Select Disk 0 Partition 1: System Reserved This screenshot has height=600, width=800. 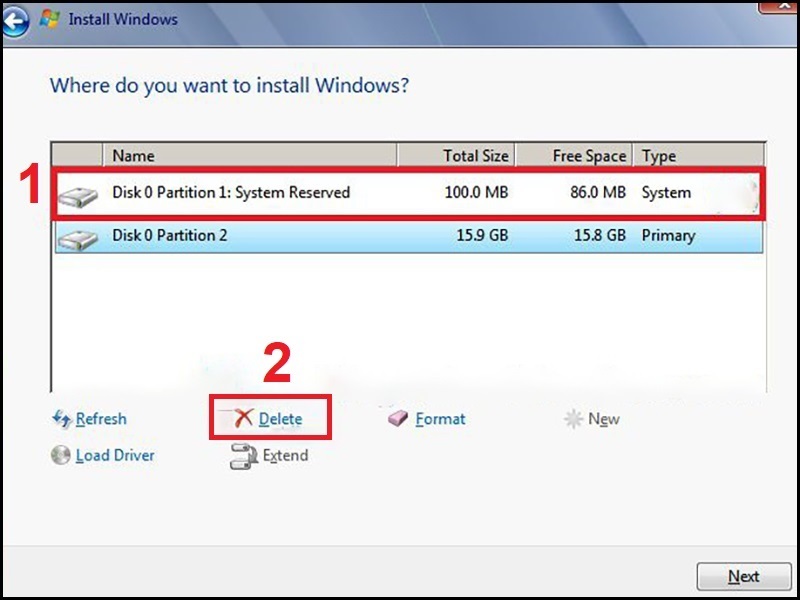click(231, 192)
